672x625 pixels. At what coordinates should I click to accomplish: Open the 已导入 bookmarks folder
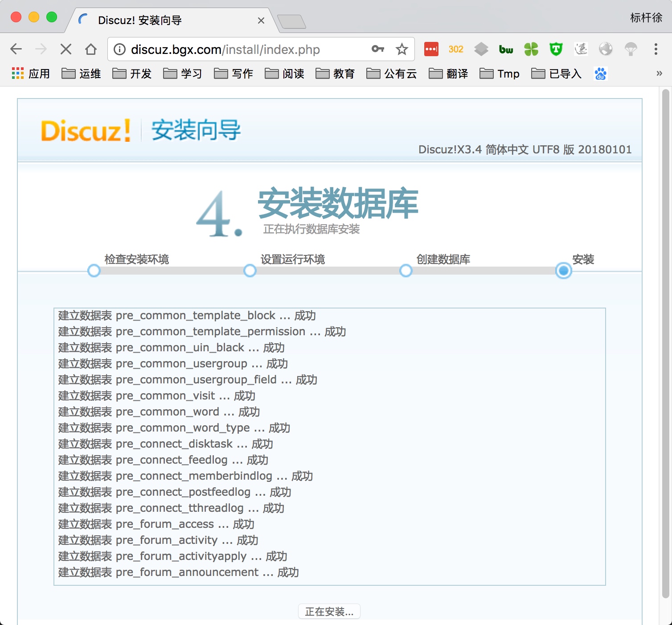tap(556, 74)
